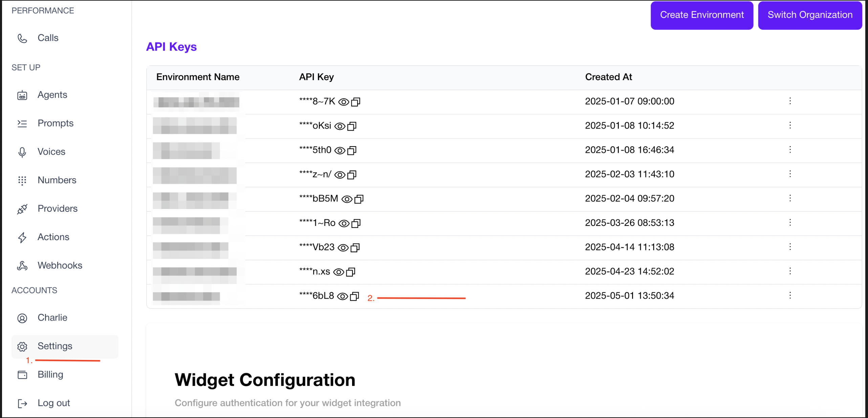Unmask the ****1~Ro API key

point(344,224)
